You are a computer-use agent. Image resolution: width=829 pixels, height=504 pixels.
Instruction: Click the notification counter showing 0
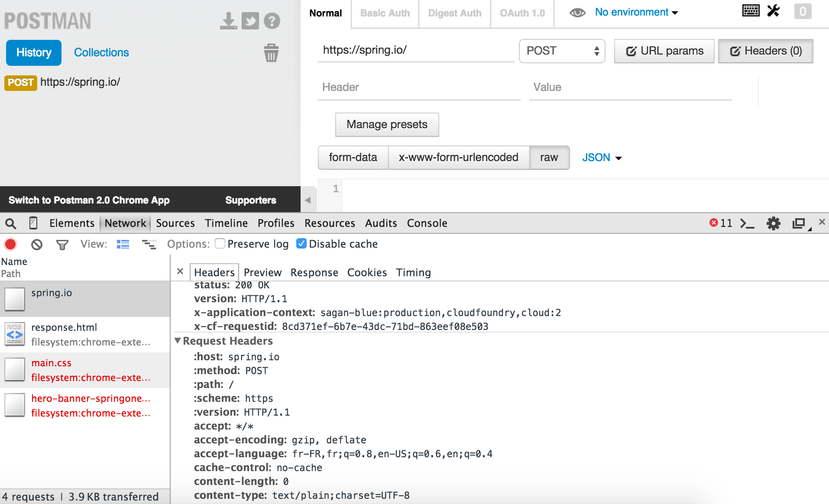pos(803,11)
